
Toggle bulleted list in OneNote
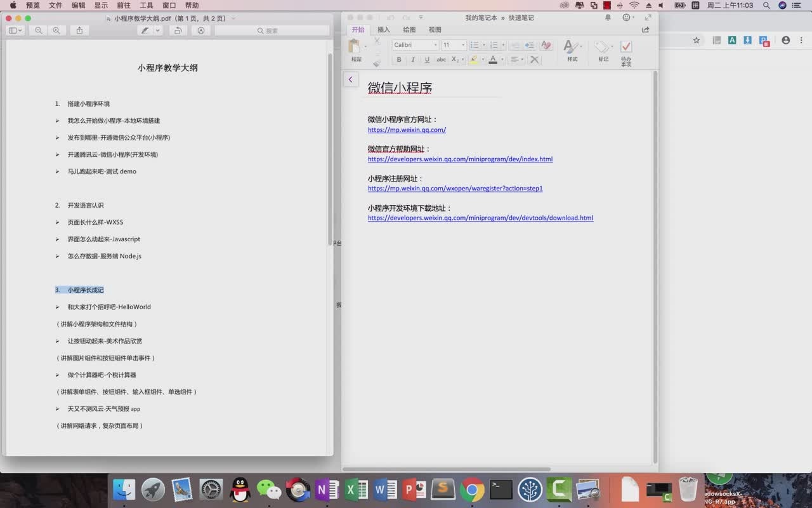coord(474,45)
